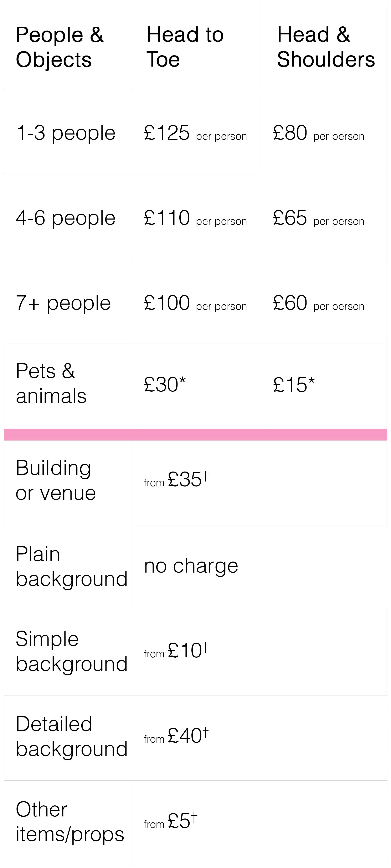The width and height of the screenshot is (391, 868).
Task: Select the Head & Shoulders column header
Action: [326, 47]
